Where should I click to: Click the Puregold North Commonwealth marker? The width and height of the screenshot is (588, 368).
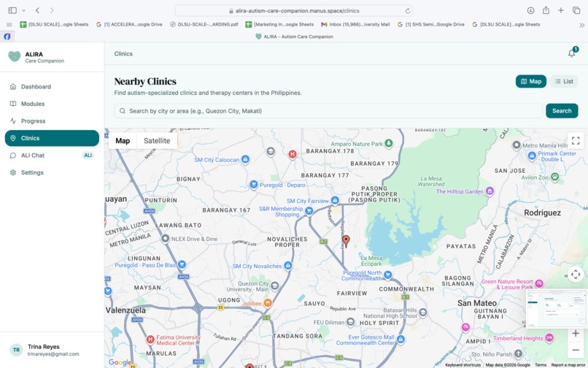(x=388, y=275)
